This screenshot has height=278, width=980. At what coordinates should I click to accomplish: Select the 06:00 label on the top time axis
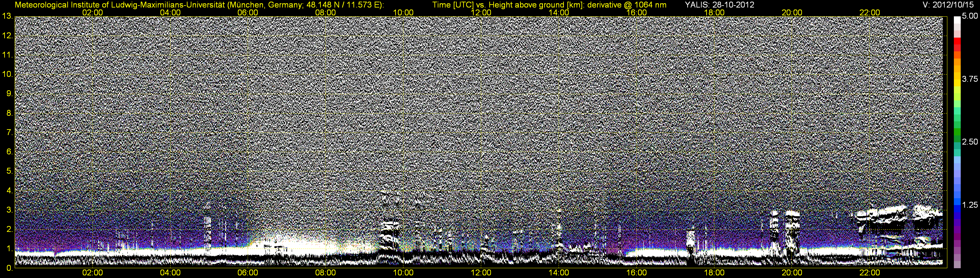(x=248, y=12)
